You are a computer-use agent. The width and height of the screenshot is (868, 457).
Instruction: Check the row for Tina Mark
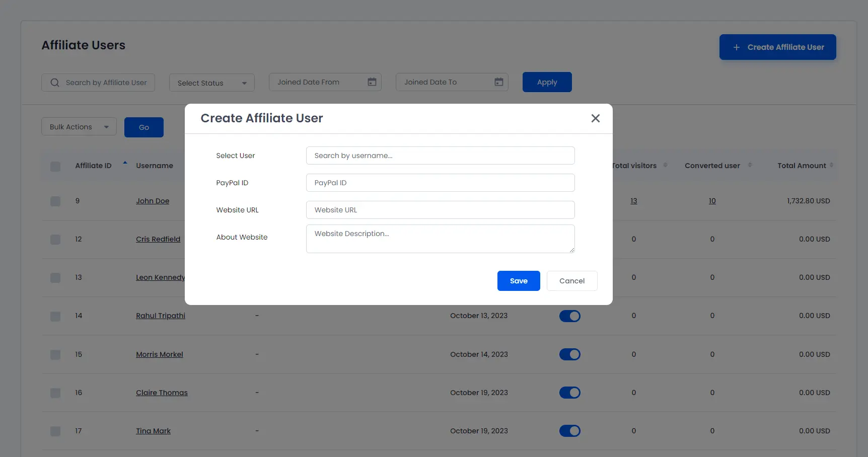(55, 431)
